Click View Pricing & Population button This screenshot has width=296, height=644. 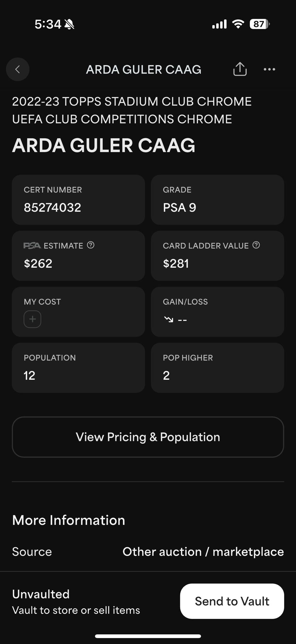pyautogui.click(x=148, y=437)
